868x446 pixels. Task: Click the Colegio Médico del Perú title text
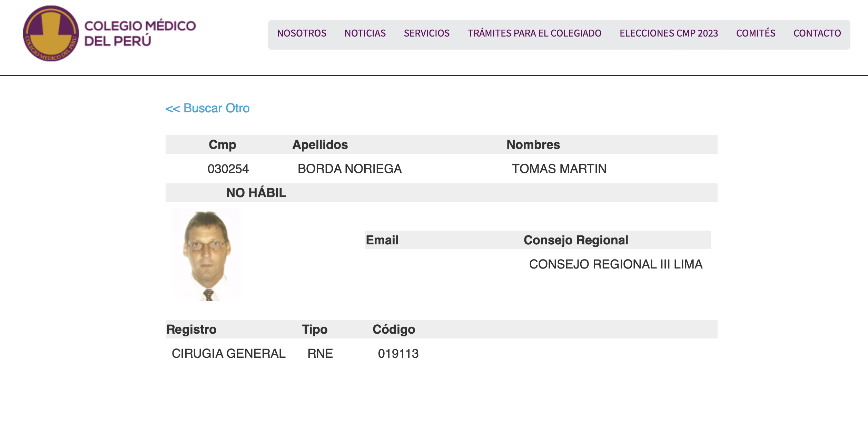click(140, 33)
